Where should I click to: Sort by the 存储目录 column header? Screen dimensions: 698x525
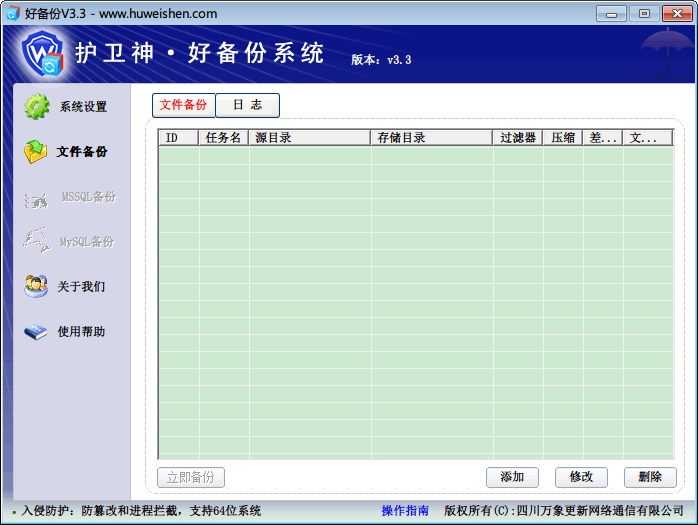pyautogui.click(x=431, y=138)
